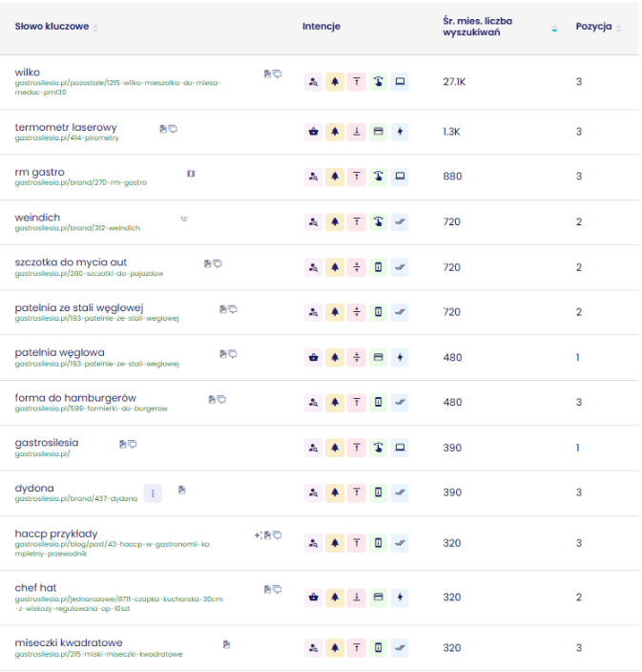Click the page icon next to miseczki kwadratowe
Viewport: 642px width, 672px height.
pos(227,644)
